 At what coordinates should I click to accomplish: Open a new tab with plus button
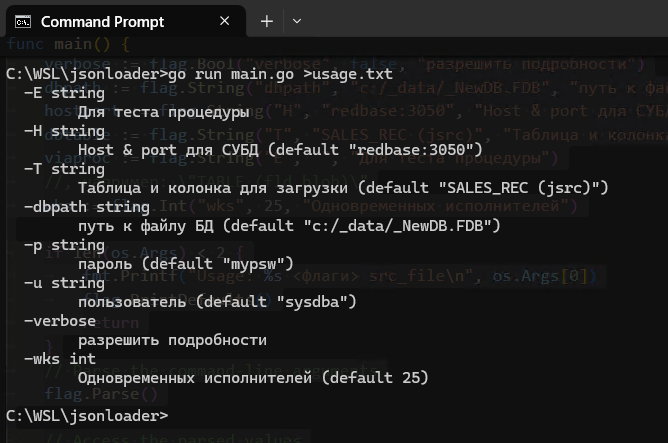coord(267,21)
